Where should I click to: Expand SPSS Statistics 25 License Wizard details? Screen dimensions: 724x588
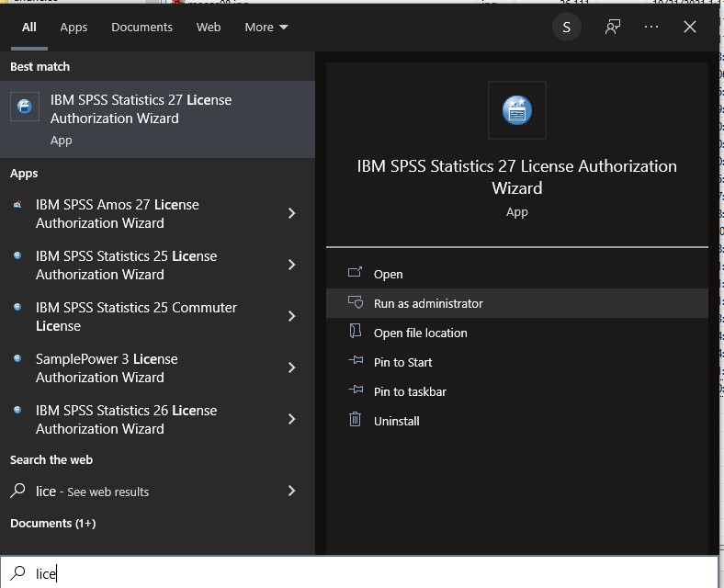tap(291, 265)
